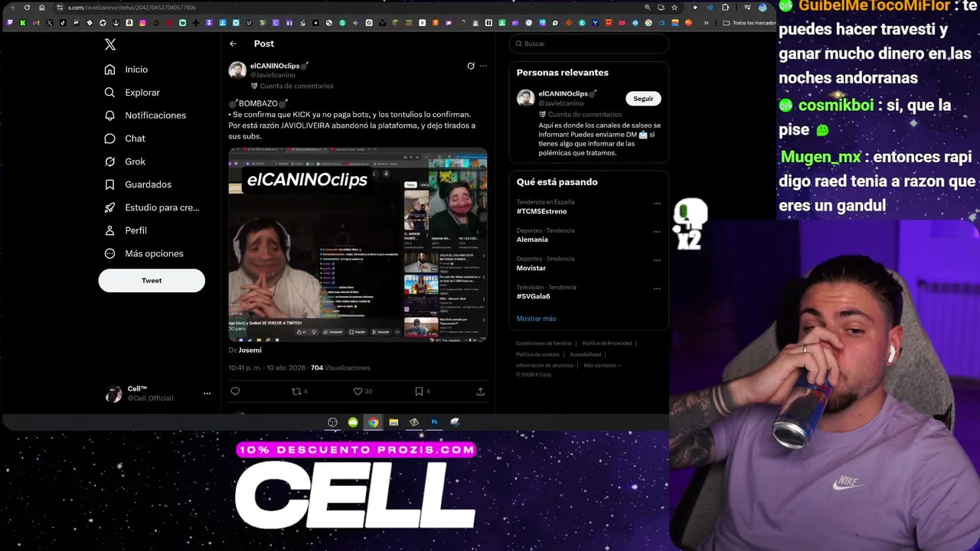This screenshot has height=551, width=980.
Task: Open options for #TCMSEstreno trend
Action: click(x=657, y=204)
